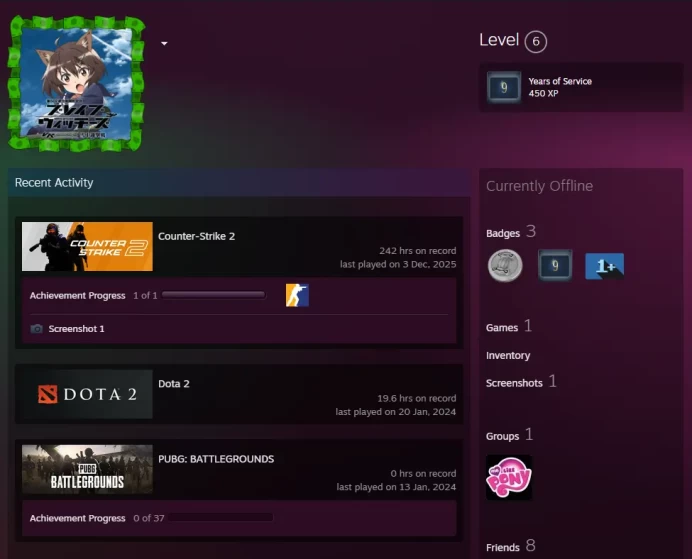
Task: Open the Counter-Strike 2 title link
Action: coord(196,236)
